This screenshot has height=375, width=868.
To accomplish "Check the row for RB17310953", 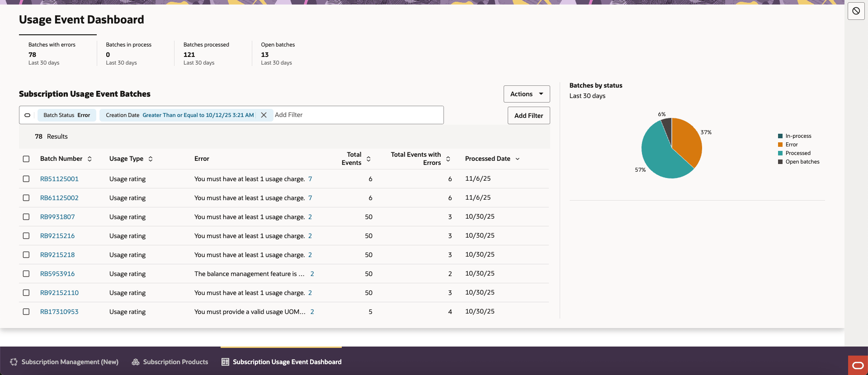I will (26, 312).
